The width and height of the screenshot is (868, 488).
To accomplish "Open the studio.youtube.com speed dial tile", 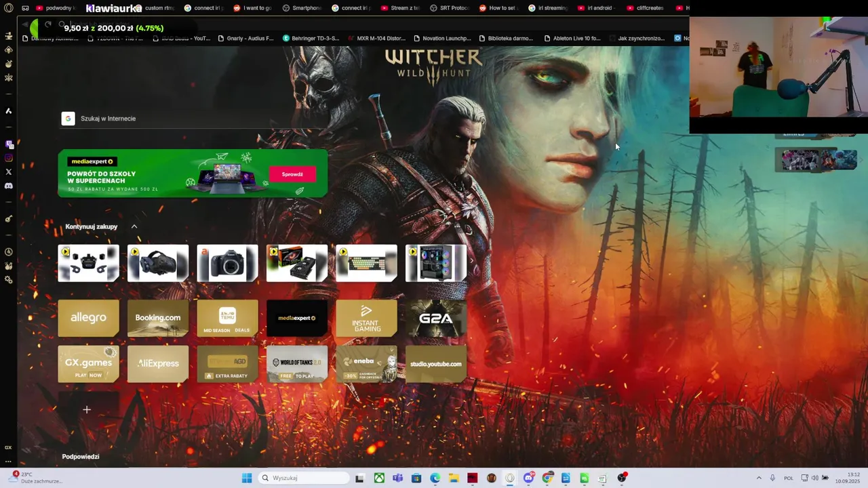I will point(436,364).
